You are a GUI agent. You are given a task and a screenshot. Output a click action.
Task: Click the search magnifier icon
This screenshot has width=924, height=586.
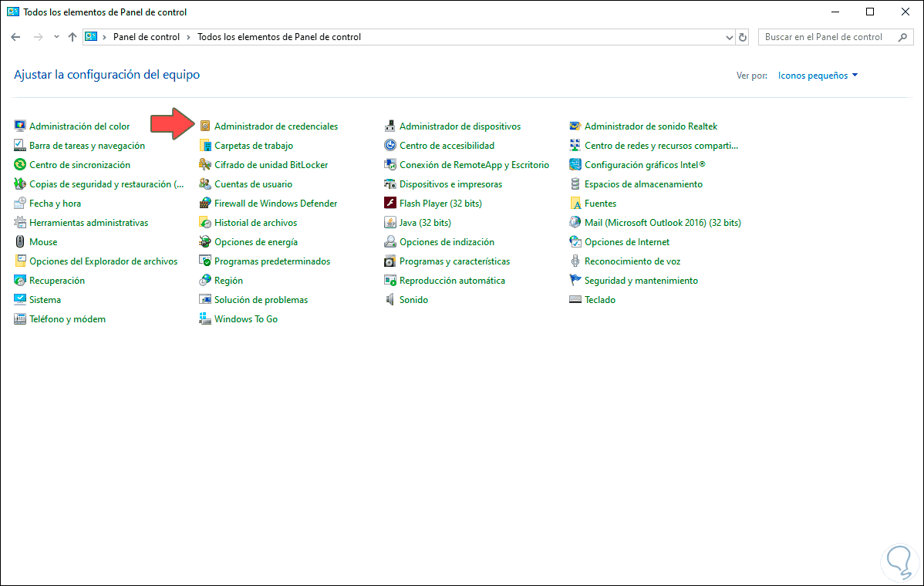pos(902,37)
